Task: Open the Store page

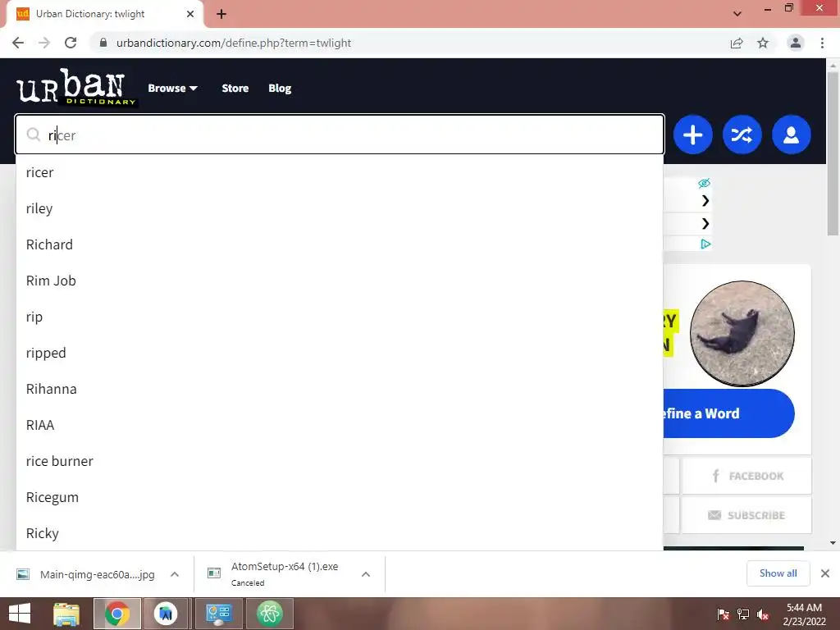Action: click(x=235, y=89)
